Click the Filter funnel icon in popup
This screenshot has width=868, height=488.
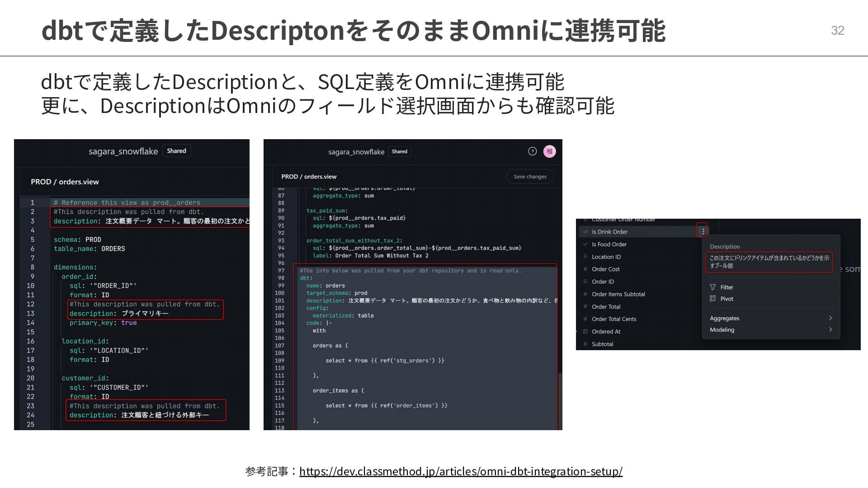(712, 287)
